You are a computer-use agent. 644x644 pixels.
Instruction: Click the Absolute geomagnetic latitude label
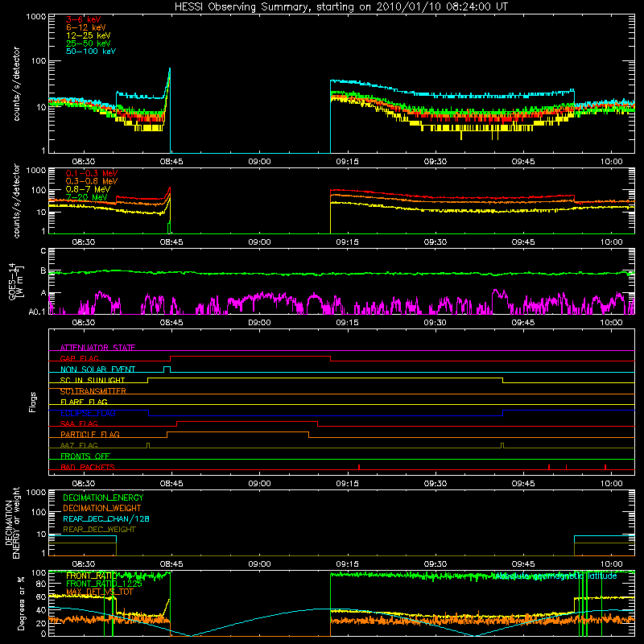click(x=555, y=576)
